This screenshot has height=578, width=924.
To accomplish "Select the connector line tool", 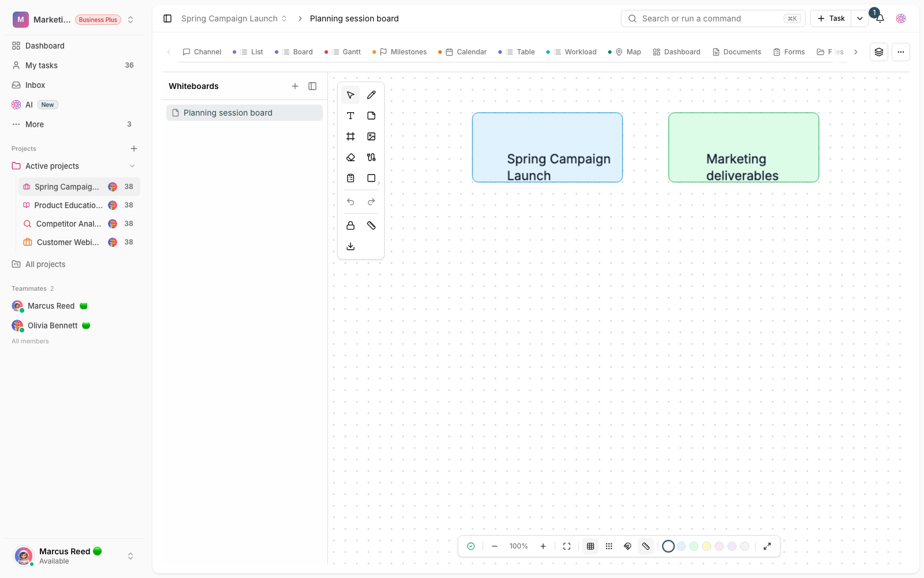I will [x=371, y=157].
